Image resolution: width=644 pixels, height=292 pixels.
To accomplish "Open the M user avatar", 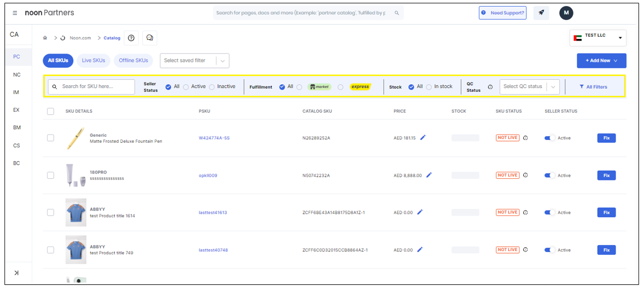I will coord(566,13).
